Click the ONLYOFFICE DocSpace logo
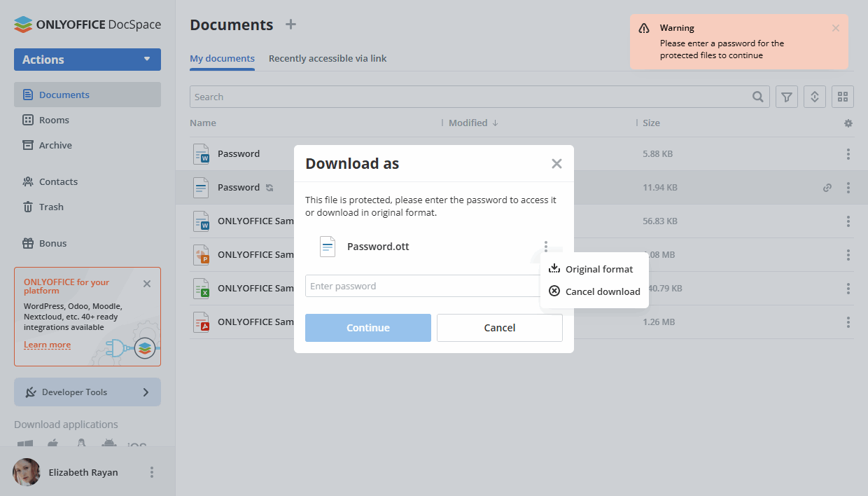Image resolution: width=868 pixels, height=496 pixels. [87, 25]
